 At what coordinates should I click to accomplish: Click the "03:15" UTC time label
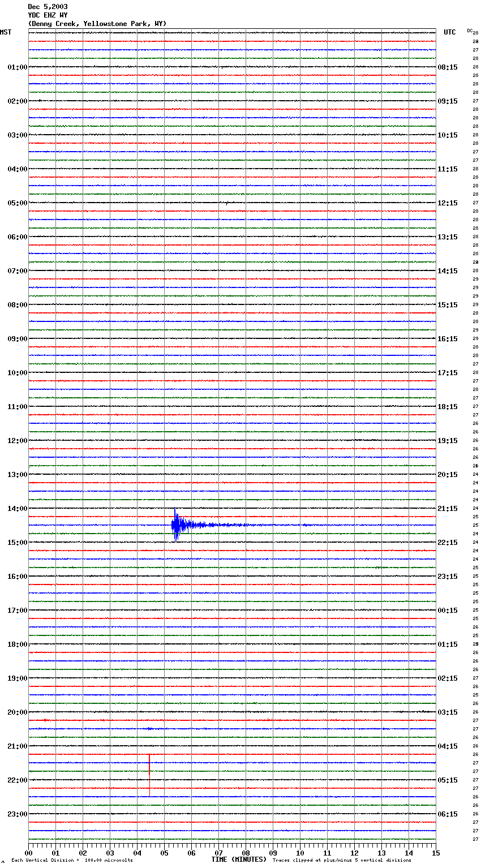pyautogui.click(x=448, y=712)
